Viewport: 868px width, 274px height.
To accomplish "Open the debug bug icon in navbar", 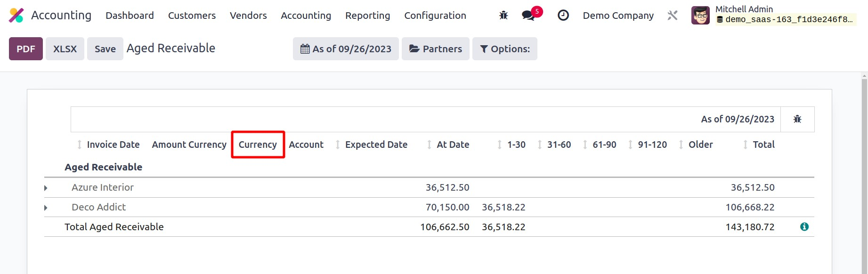I will click(x=503, y=16).
